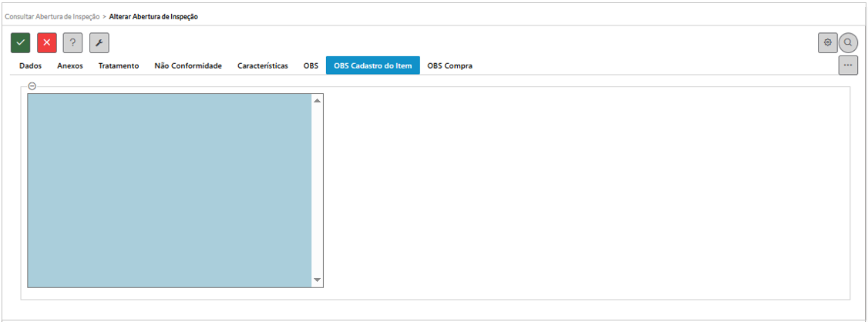Collapse the panel using the minus circle
Viewport: 868px width, 322px height.
(x=32, y=86)
